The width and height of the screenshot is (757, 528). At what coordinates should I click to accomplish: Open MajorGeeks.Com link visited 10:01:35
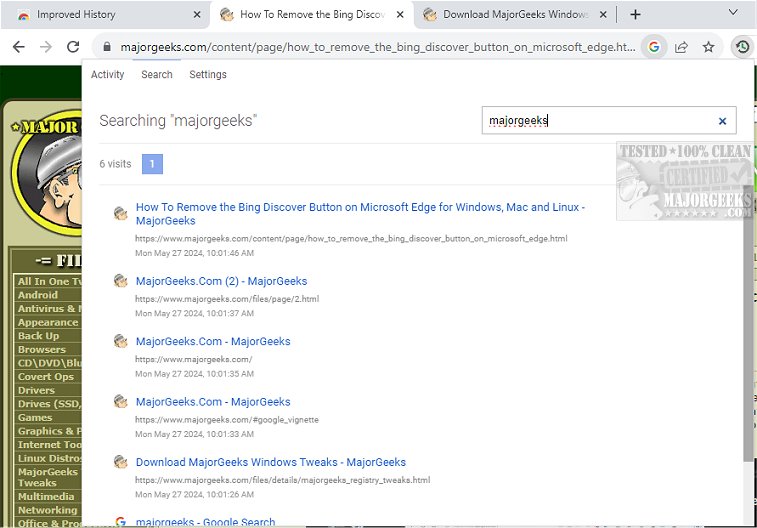coord(213,341)
